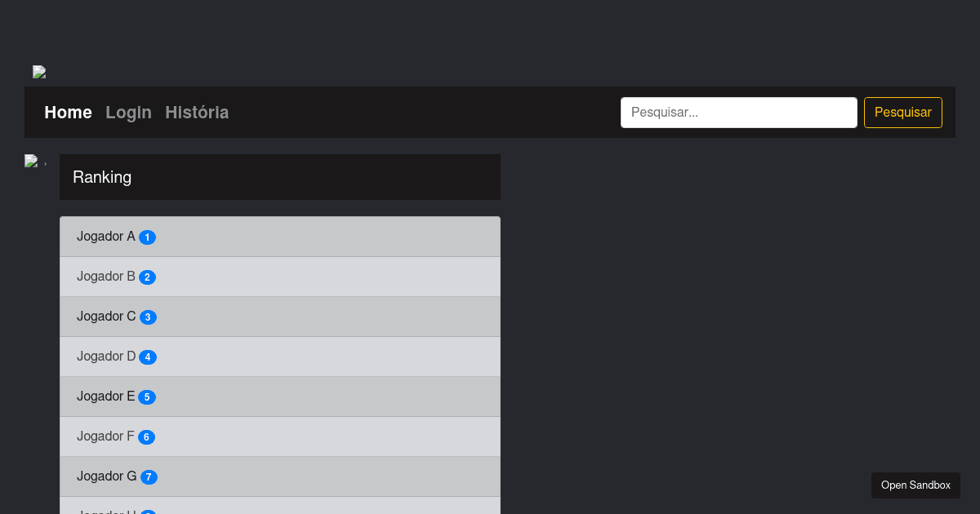Click the Open Sandbox button
This screenshot has height=514, width=980.
(915, 485)
